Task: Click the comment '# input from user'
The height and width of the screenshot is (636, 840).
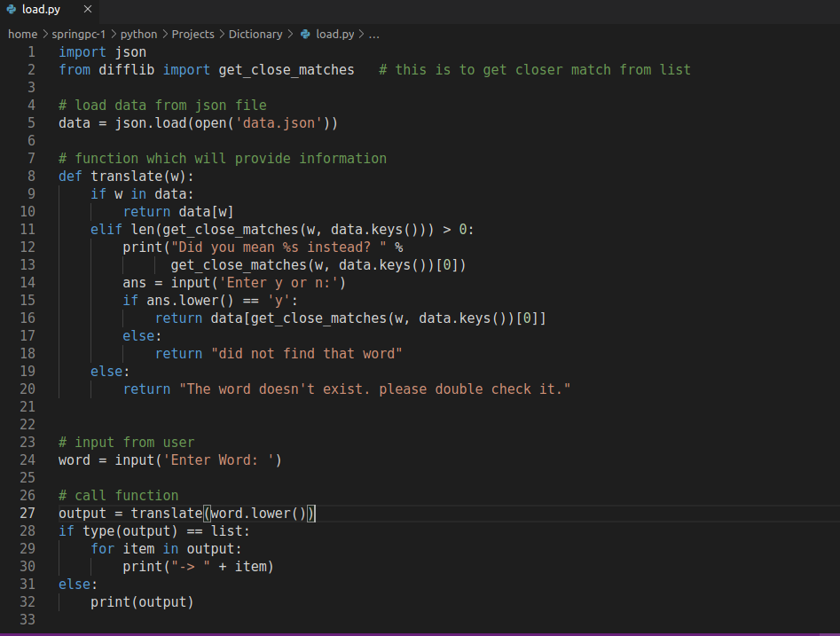Action: point(126,443)
